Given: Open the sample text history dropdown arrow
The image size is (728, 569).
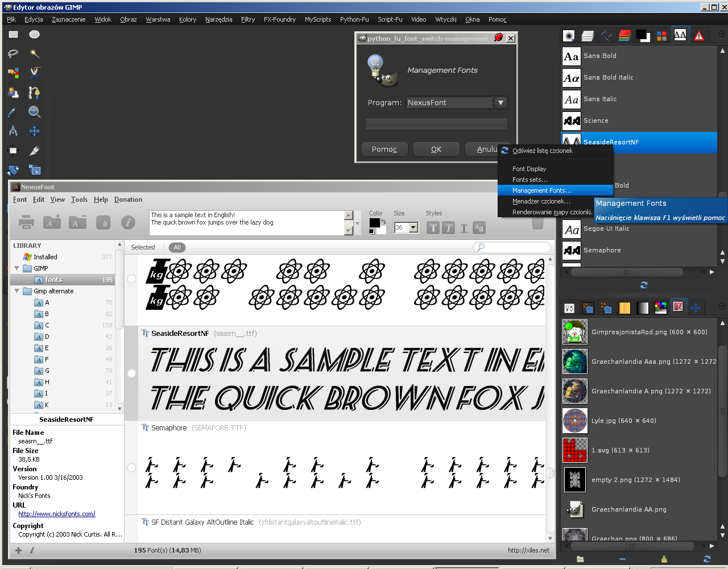Looking at the screenshot, I should (x=358, y=223).
